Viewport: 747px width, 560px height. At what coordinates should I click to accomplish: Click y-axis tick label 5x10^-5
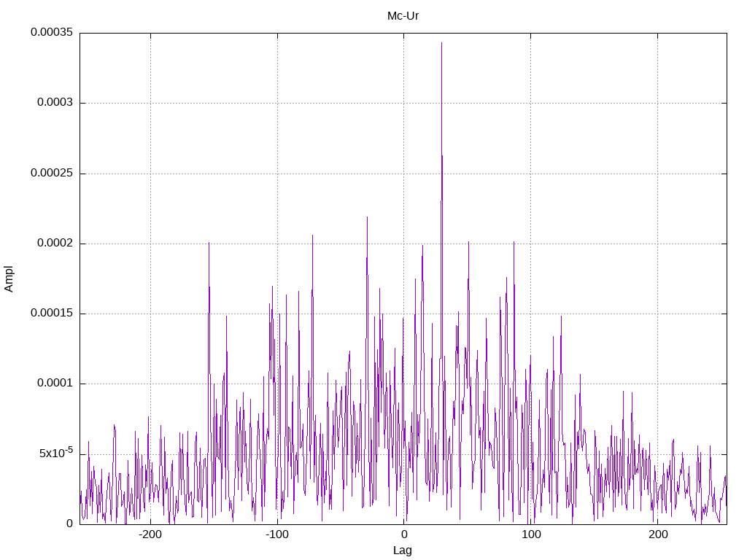56,452
